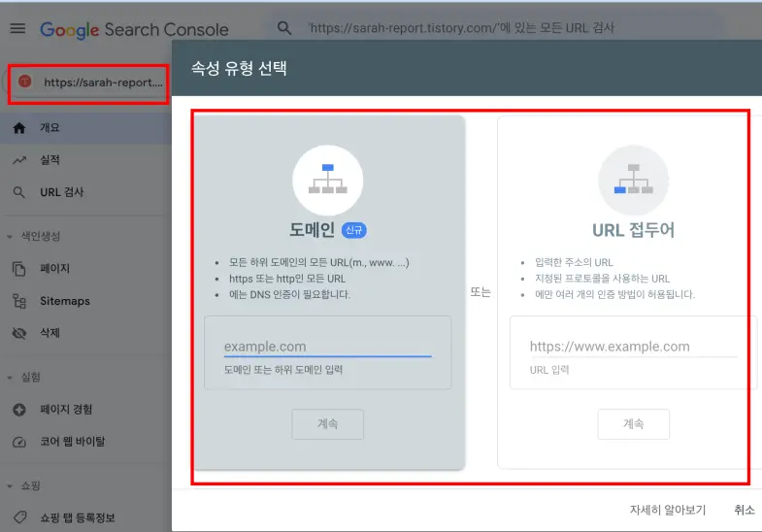Click the search magnifier icon in top bar
Image resolution: width=762 pixels, height=532 pixels.
[284, 28]
